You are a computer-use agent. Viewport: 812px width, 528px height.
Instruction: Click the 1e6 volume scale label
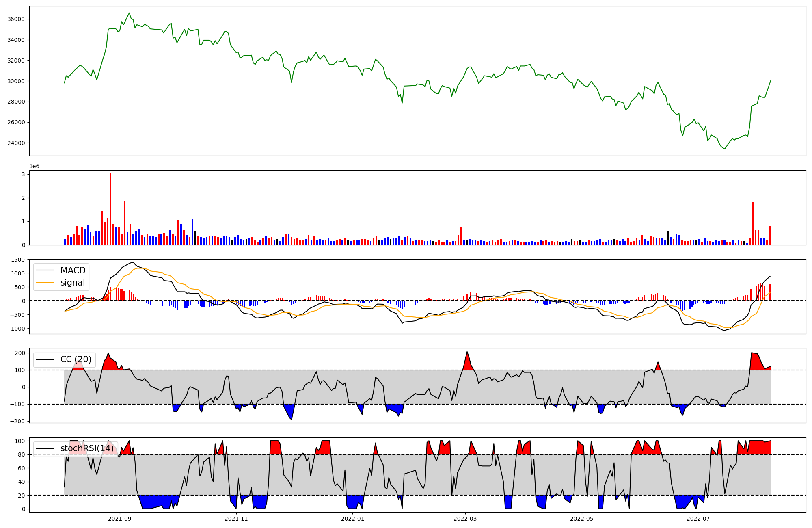(34, 166)
